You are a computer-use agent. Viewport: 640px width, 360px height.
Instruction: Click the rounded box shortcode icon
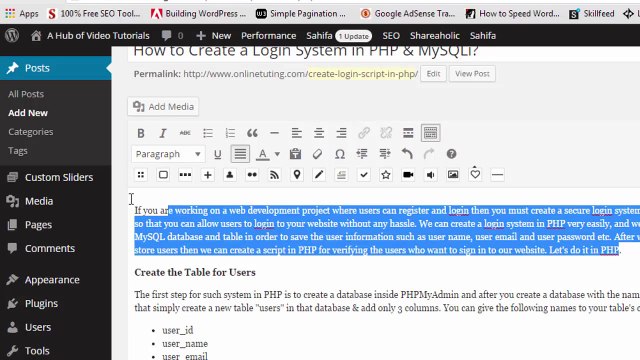[163, 175]
